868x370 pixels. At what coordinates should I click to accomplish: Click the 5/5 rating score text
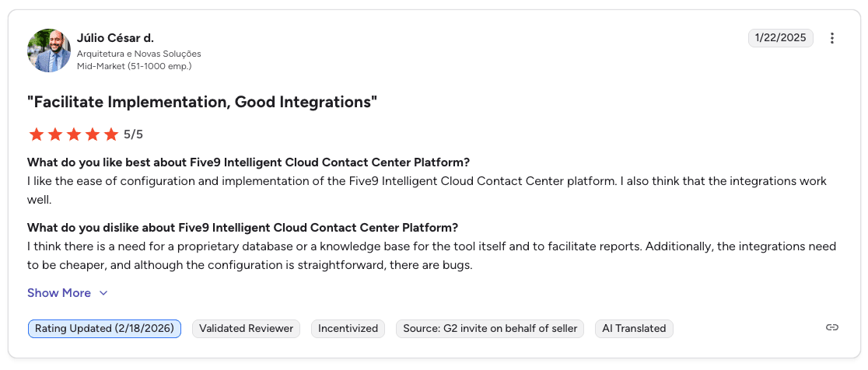134,134
